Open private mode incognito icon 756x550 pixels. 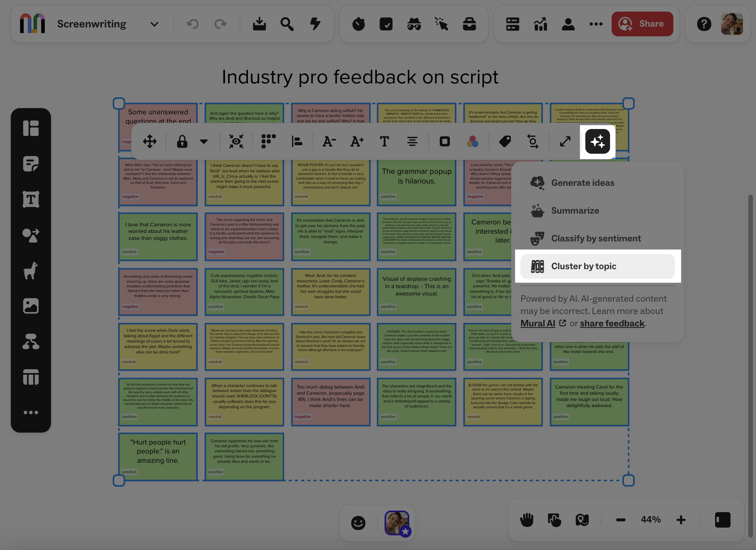point(414,24)
